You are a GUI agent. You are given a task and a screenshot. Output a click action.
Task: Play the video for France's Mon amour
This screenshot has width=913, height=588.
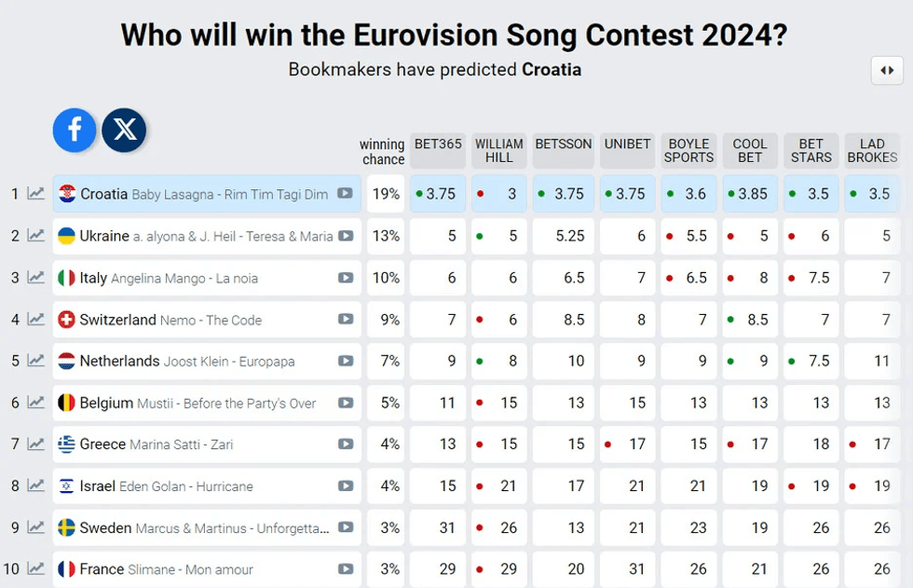[346, 569]
